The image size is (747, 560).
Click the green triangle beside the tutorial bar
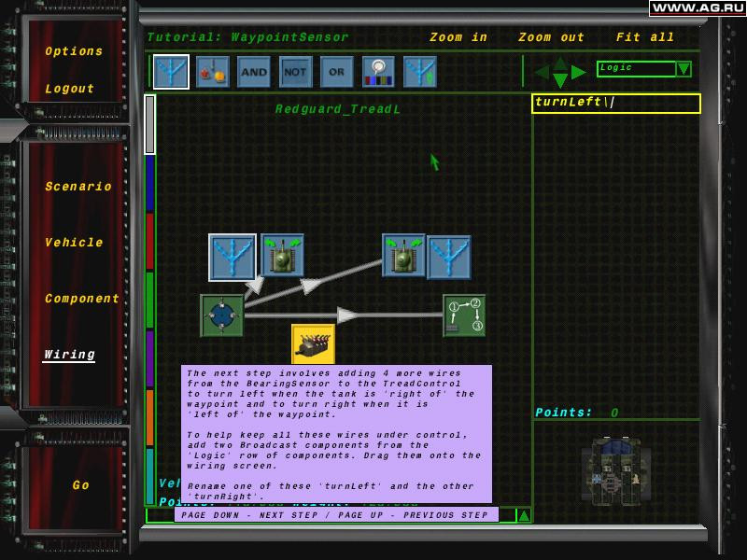pyautogui.click(x=524, y=515)
